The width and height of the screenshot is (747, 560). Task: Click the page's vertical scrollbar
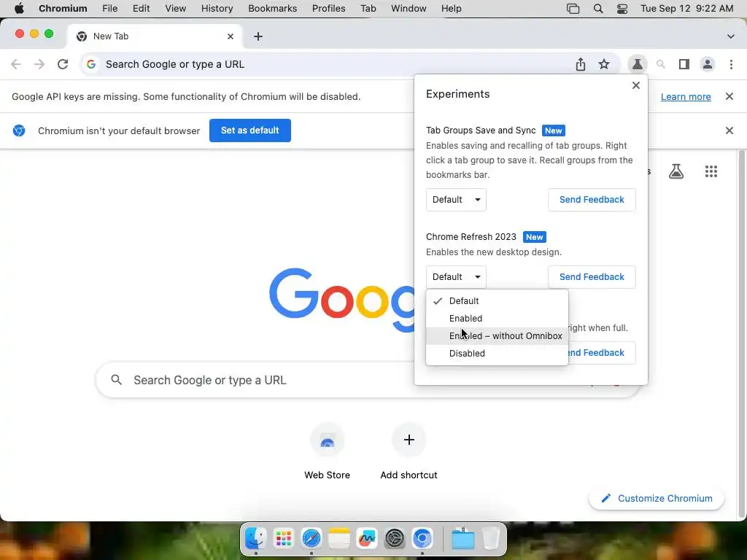[742, 333]
